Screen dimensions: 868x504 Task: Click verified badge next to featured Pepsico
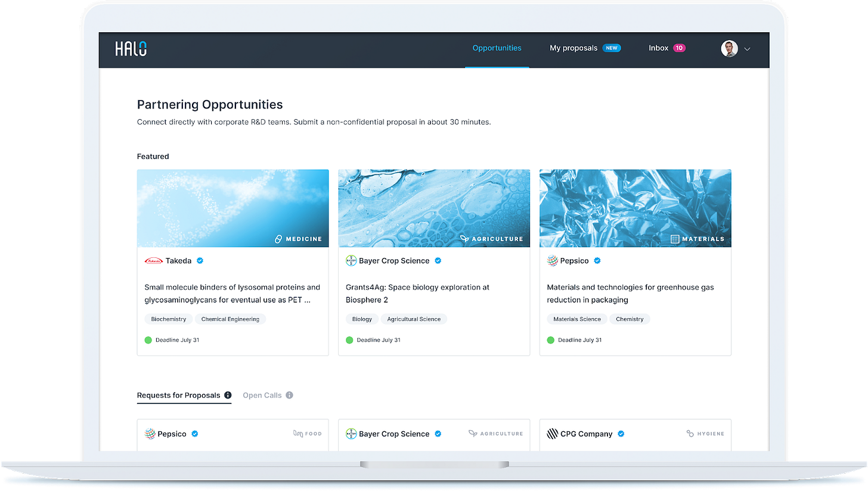[x=597, y=261]
